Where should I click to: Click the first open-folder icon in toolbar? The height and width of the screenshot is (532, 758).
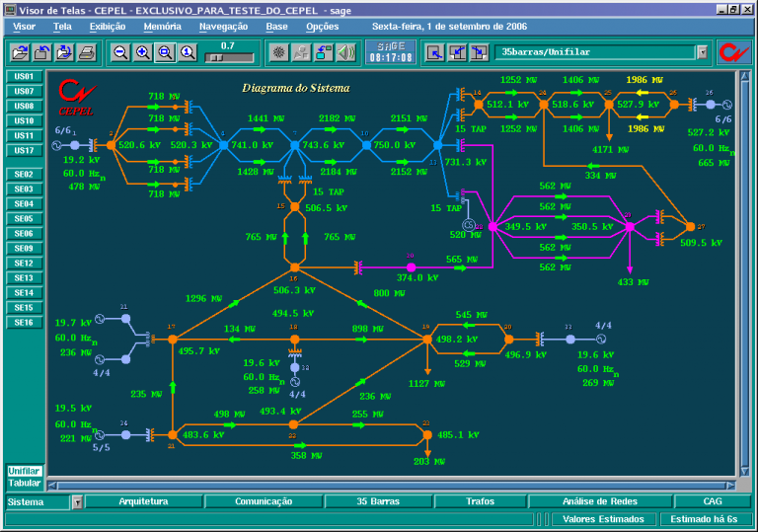pyautogui.click(x=19, y=52)
